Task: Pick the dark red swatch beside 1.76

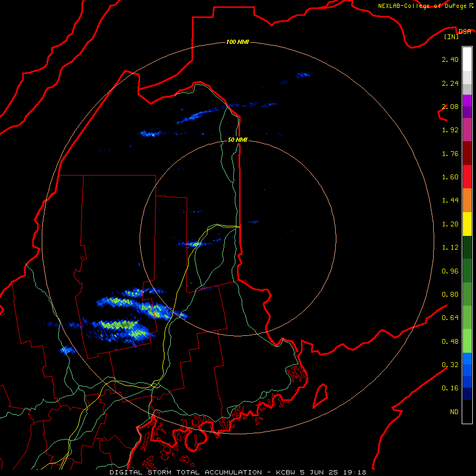Action: [x=467, y=153]
